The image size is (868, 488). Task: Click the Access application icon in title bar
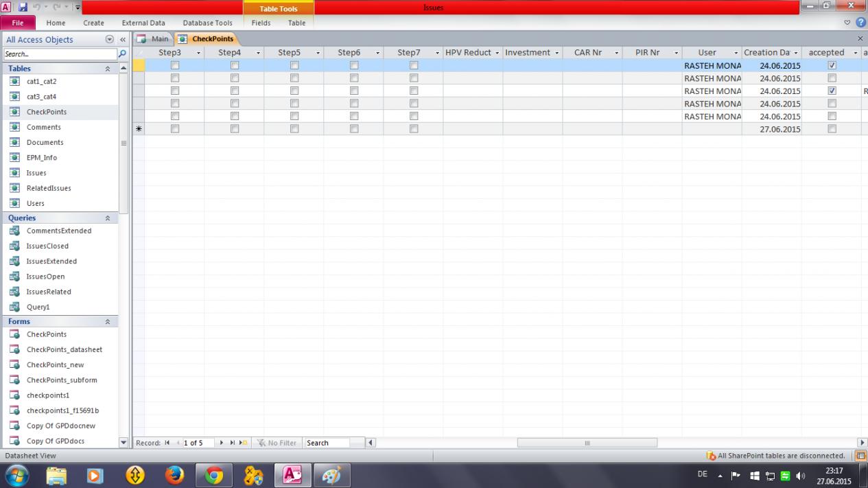[6, 8]
